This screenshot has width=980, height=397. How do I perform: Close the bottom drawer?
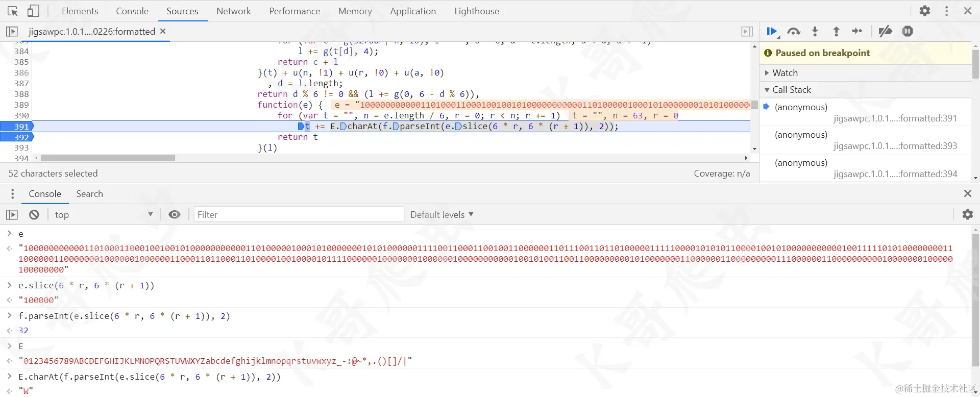[967, 194]
